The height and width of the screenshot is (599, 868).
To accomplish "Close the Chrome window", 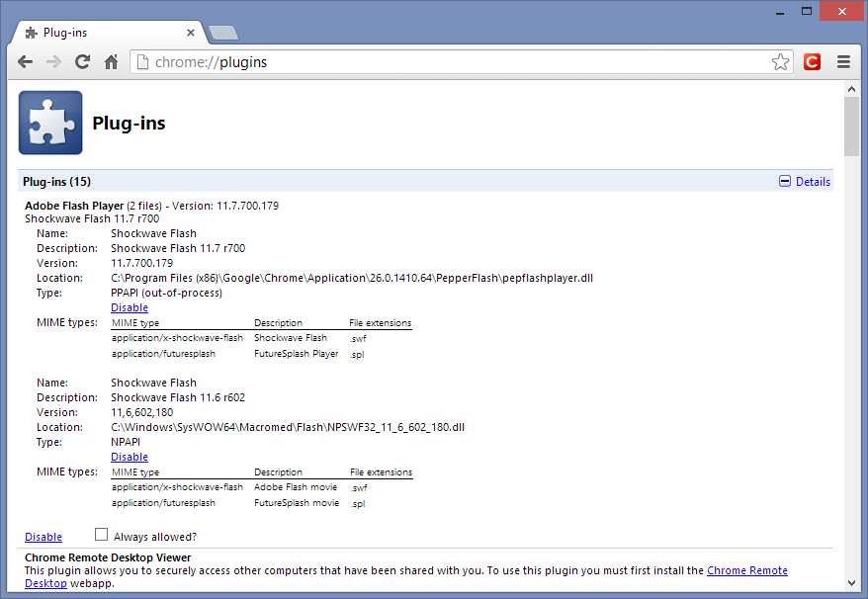I will [x=841, y=12].
